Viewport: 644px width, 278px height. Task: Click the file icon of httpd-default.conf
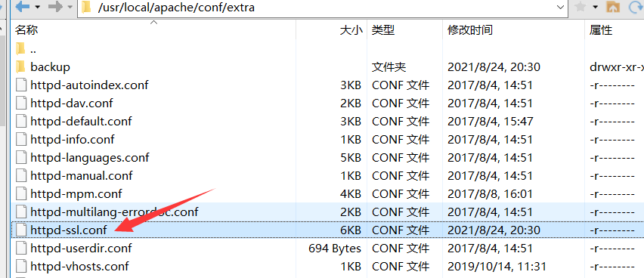(20, 121)
